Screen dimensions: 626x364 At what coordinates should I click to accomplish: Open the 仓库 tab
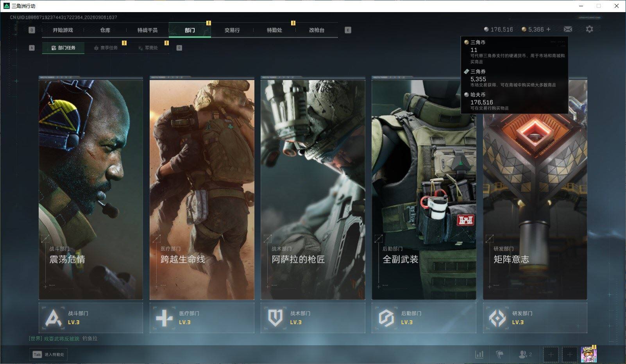105,30
